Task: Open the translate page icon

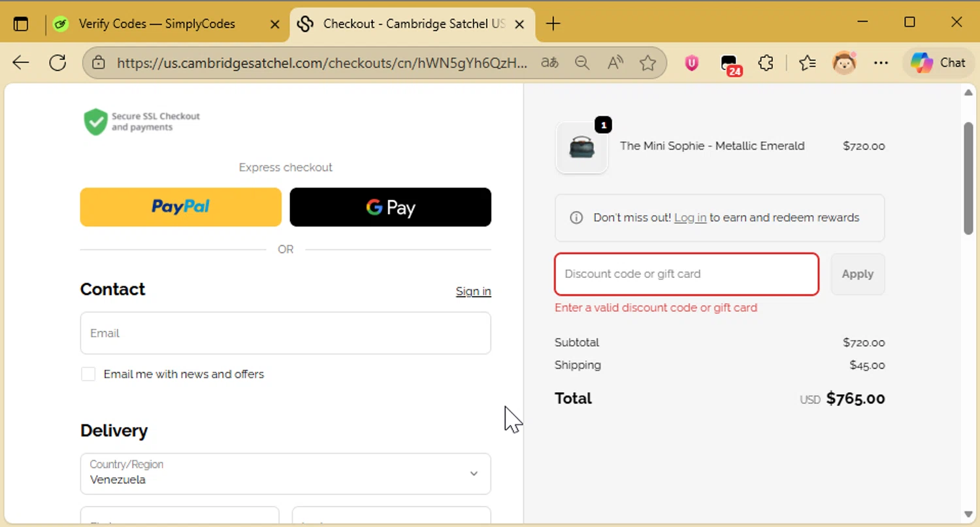Action: pyautogui.click(x=550, y=63)
